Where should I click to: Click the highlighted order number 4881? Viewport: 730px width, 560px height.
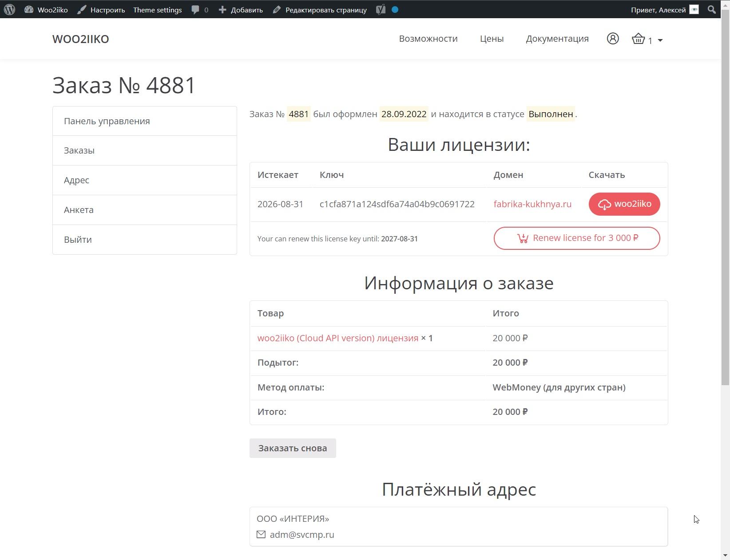click(x=298, y=114)
